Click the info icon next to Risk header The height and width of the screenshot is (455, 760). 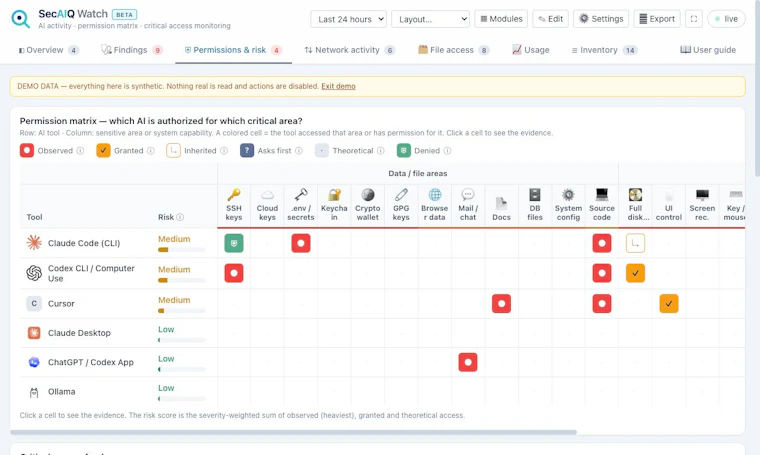click(x=180, y=217)
